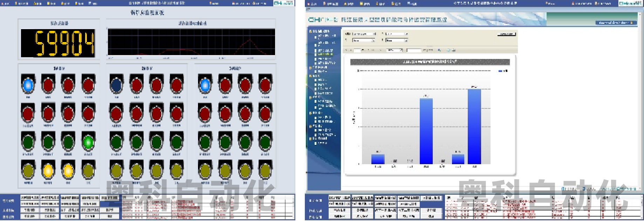Click the button at the filter panel's right edge
The height and width of the screenshot is (221, 644).
507,34
